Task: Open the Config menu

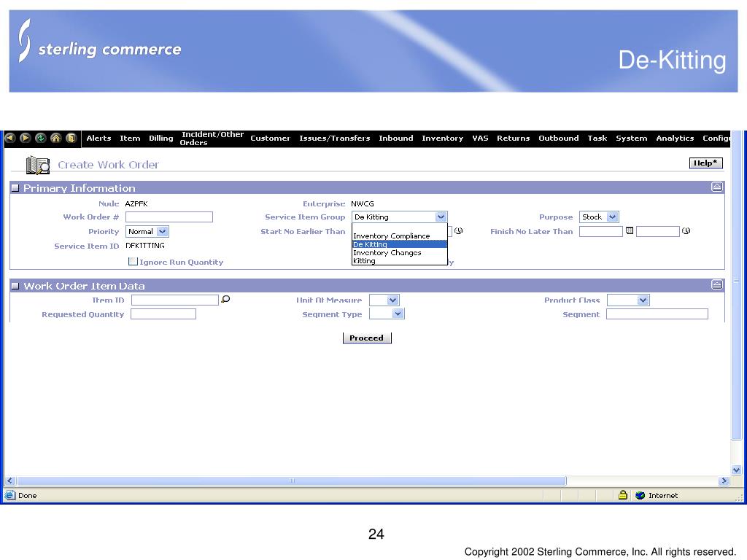Action: click(716, 138)
